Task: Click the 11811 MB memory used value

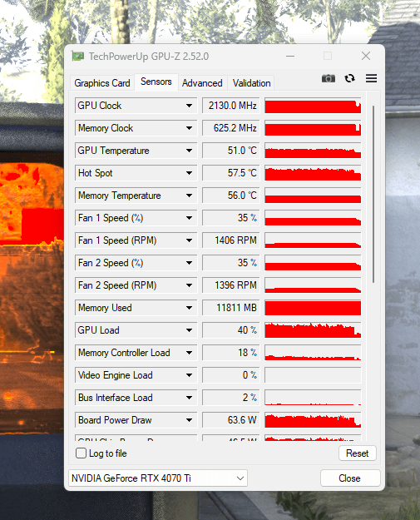Action: (x=231, y=308)
